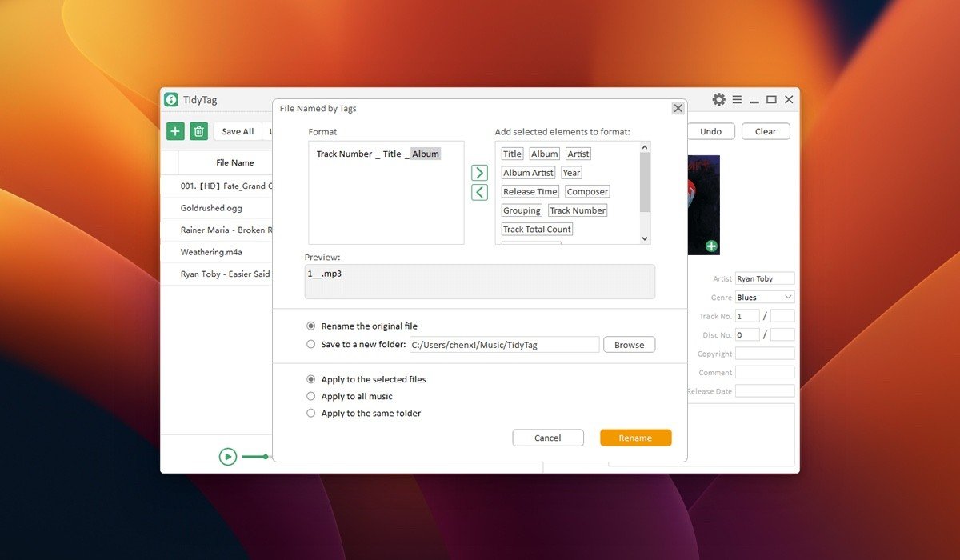Screen dimensions: 960x560
Task: Open settings gear in TidyTag title bar
Action: tap(718, 99)
